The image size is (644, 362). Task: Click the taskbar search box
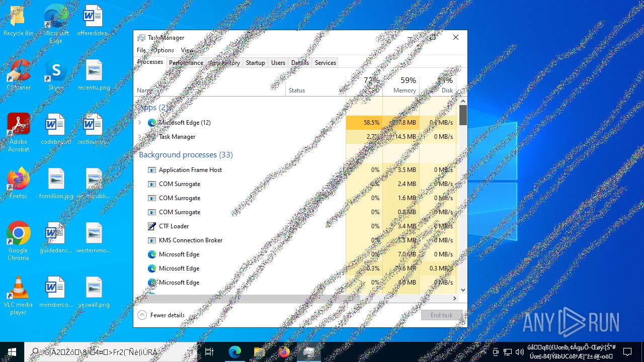coord(111,352)
